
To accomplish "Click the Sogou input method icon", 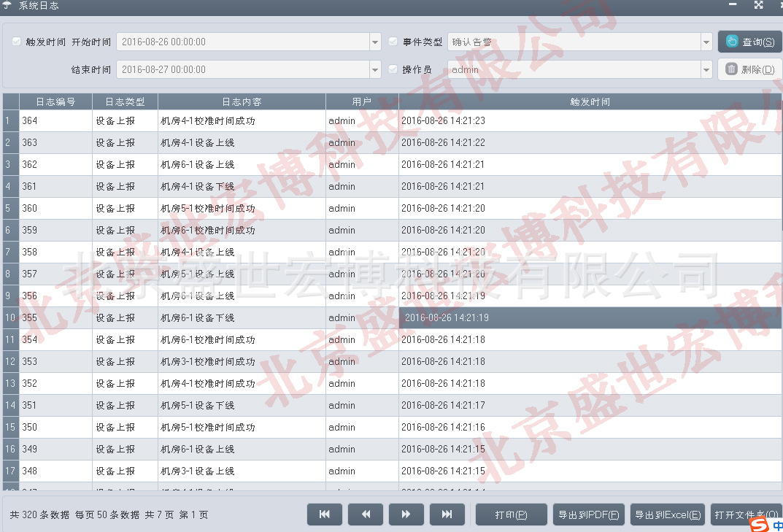I will pyautogui.click(x=759, y=524).
